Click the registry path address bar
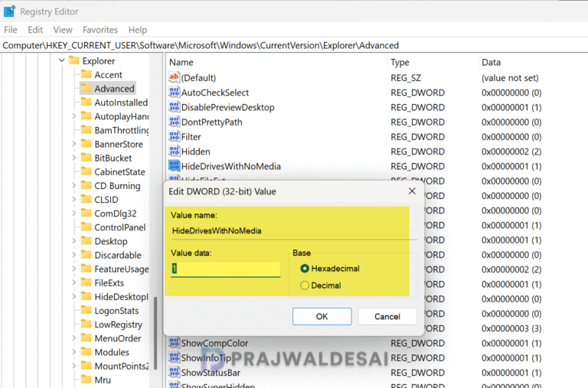The height and width of the screenshot is (388, 588). coord(294,45)
